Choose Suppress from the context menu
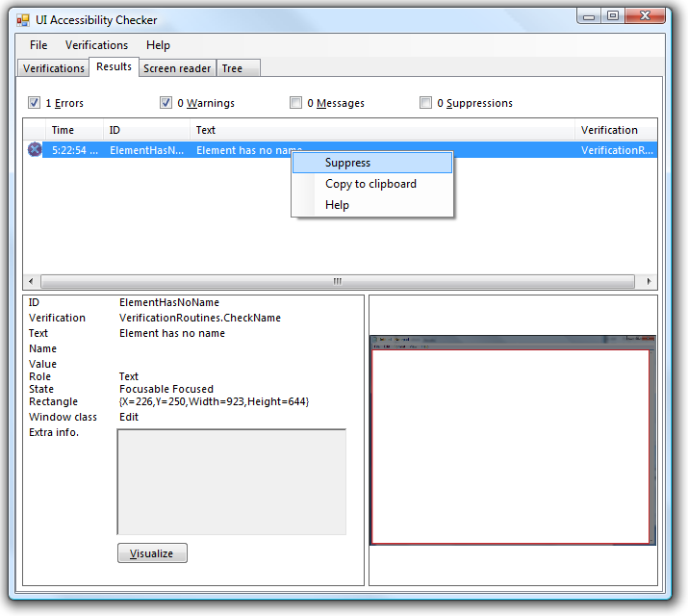688x616 pixels. click(347, 163)
